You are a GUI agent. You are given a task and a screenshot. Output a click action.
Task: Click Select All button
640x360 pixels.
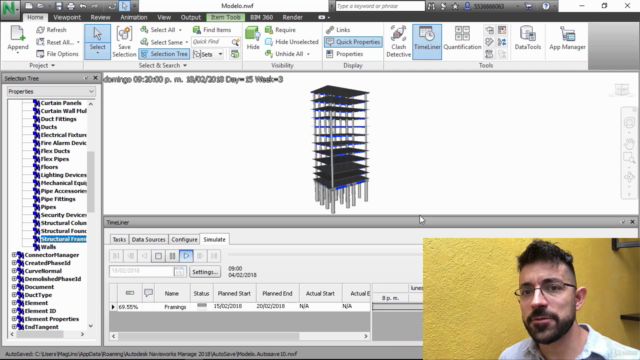161,30
